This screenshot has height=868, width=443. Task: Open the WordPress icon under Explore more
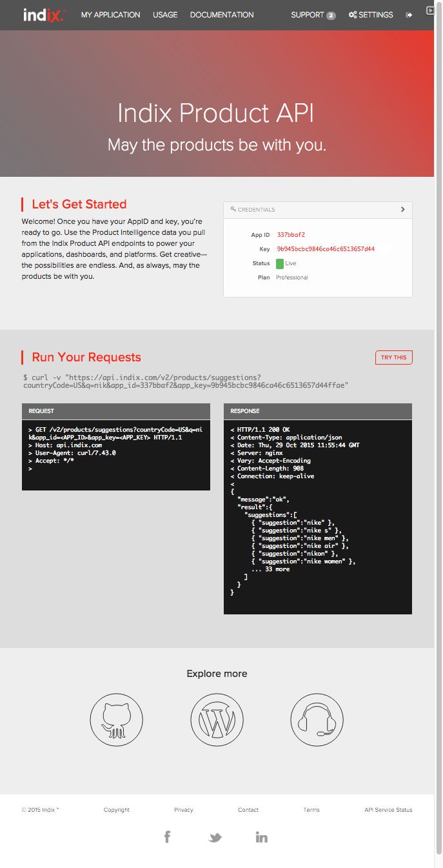217,720
